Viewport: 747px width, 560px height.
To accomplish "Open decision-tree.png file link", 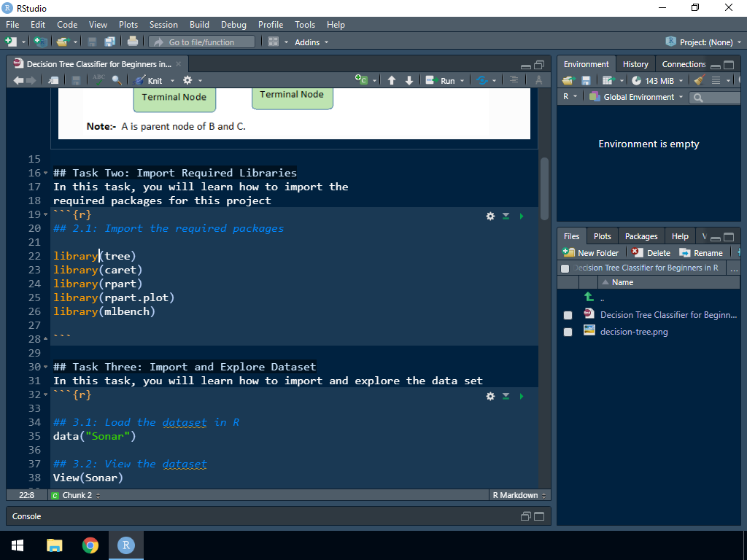I will 634,332.
